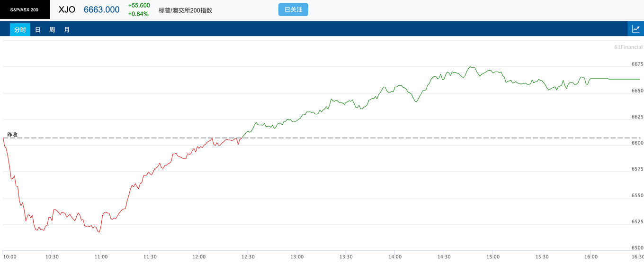
Task: Click the 已关注 follow button
Action: pyautogui.click(x=293, y=9)
